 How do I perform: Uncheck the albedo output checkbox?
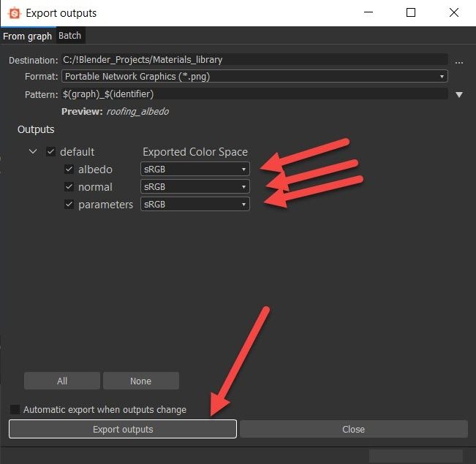tap(69, 169)
